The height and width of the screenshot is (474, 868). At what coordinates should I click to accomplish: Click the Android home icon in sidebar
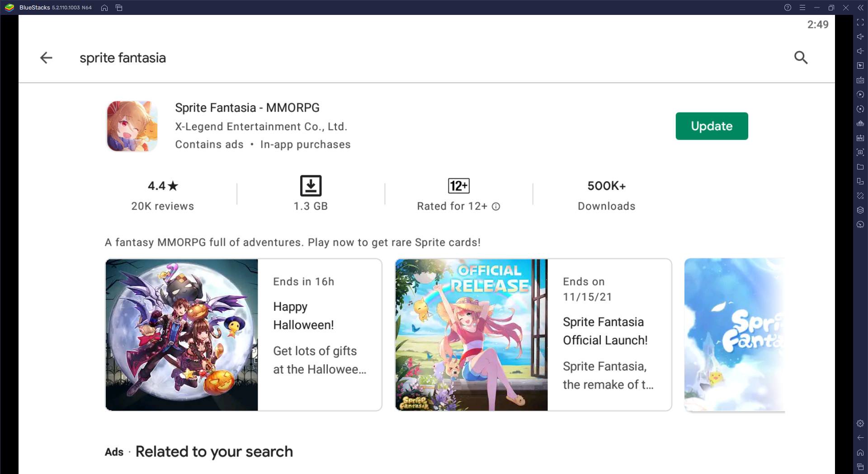[860, 452]
